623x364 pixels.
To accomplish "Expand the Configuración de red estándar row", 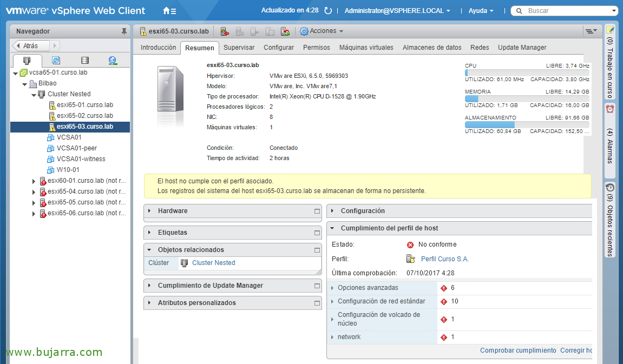I will click(x=332, y=301).
